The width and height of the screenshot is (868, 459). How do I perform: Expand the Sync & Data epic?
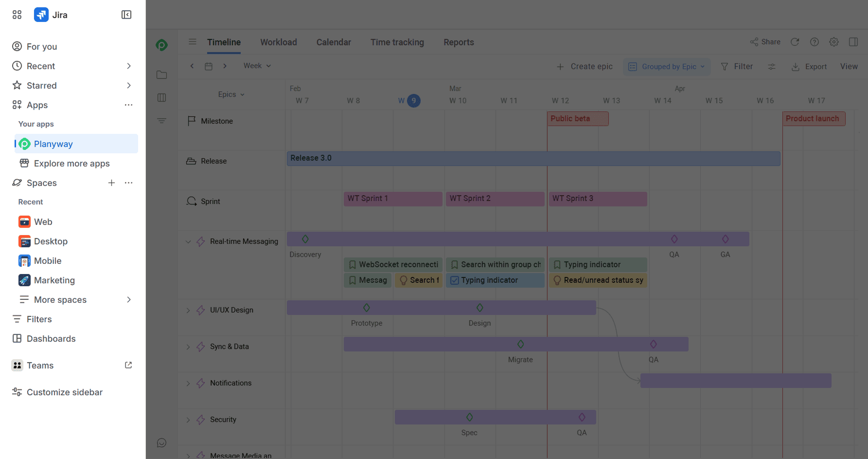pos(188,347)
